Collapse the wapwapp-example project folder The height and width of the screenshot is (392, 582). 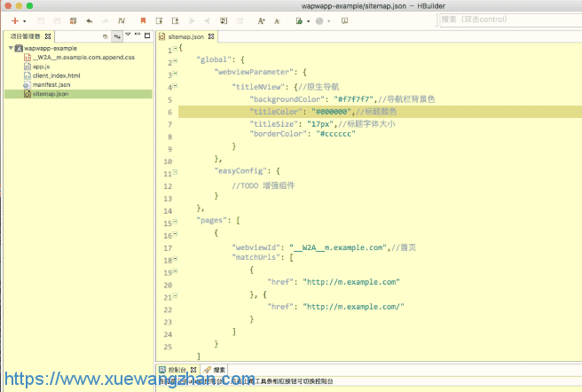[10, 49]
